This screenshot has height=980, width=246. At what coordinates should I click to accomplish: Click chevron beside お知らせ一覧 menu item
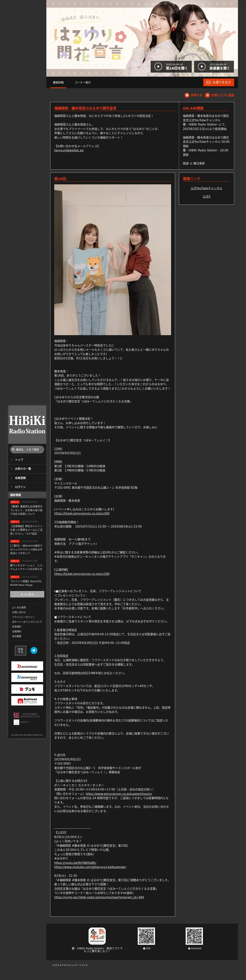point(11,469)
